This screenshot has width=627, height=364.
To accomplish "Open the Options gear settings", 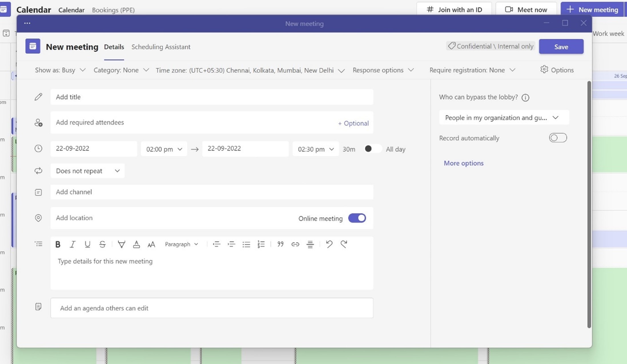I will coord(557,70).
